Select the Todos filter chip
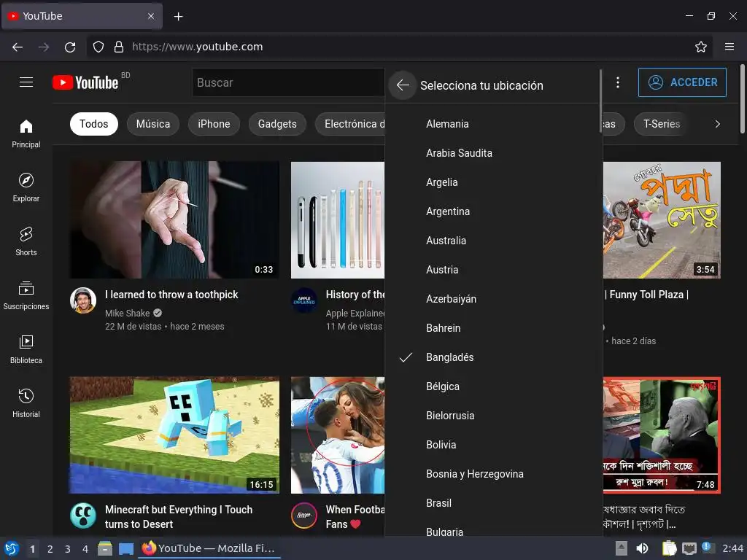This screenshot has height=560, width=747. (x=94, y=124)
